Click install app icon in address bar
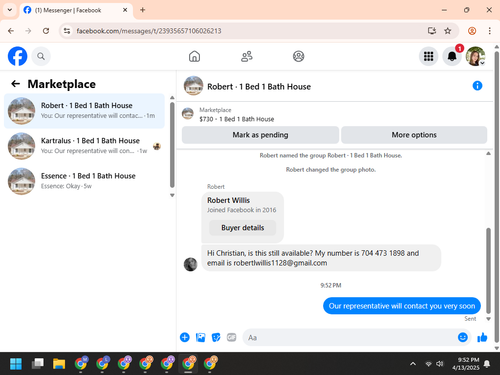Viewport: 500px width, 375px height. click(432, 31)
